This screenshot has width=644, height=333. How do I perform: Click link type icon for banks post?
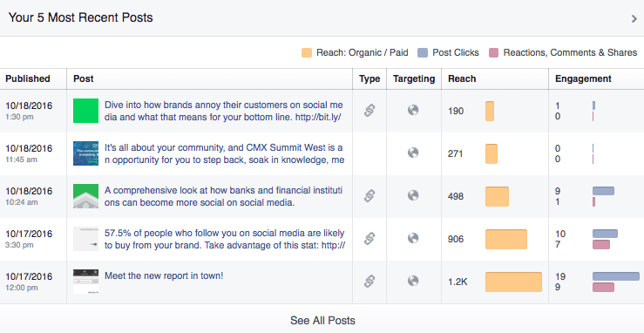(x=369, y=196)
